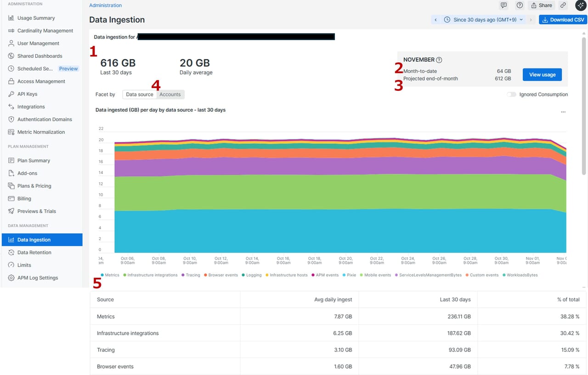Switch facet to Accounts
The height and width of the screenshot is (375, 588).
(x=170, y=95)
